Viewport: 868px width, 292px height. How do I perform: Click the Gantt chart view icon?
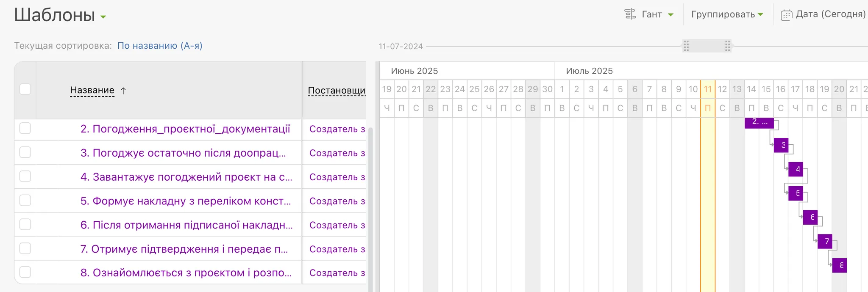click(x=630, y=14)
